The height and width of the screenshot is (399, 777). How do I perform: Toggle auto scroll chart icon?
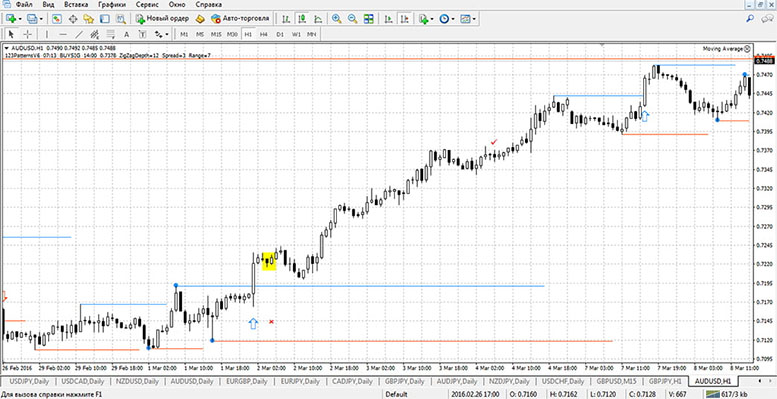coord(389,19)
